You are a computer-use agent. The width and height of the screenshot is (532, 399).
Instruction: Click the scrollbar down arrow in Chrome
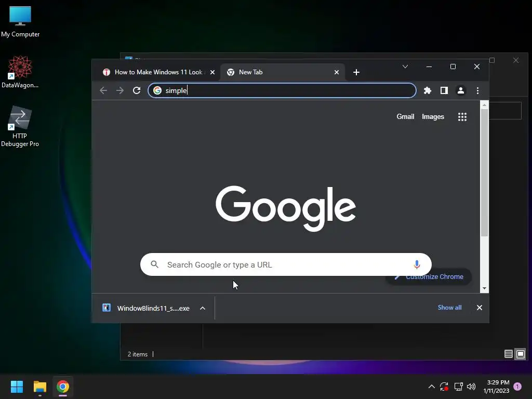484,288
